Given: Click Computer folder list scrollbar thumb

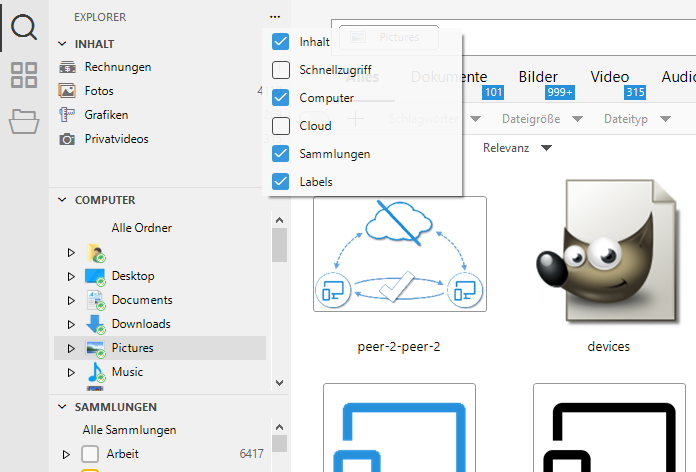Looking at the screenshot, I should [279, 245].
